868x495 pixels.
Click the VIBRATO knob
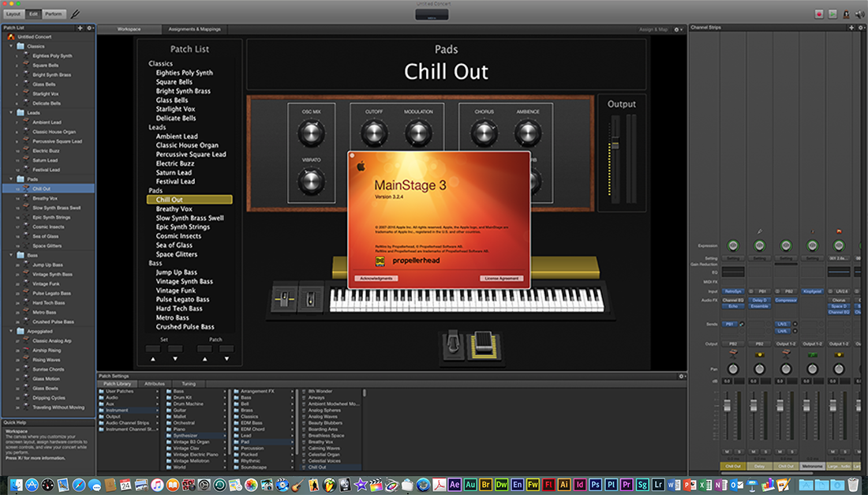[311, 181]
